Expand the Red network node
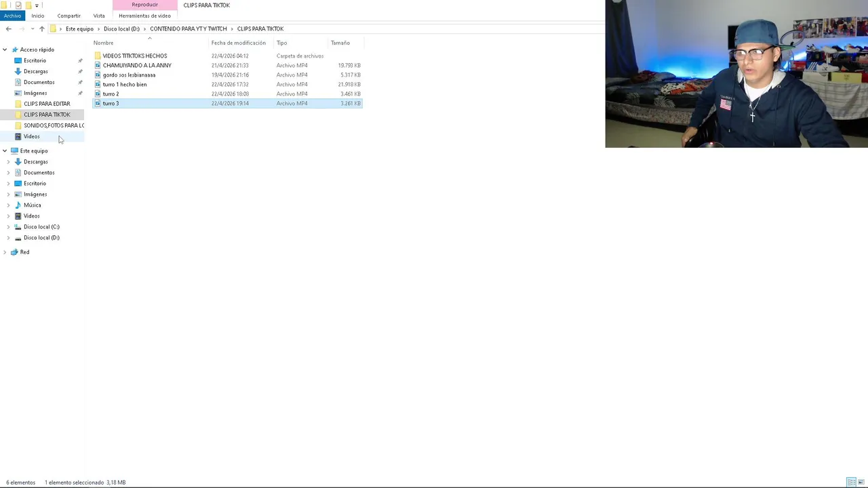This screenshot has height=488, width=868. (5, 252)
